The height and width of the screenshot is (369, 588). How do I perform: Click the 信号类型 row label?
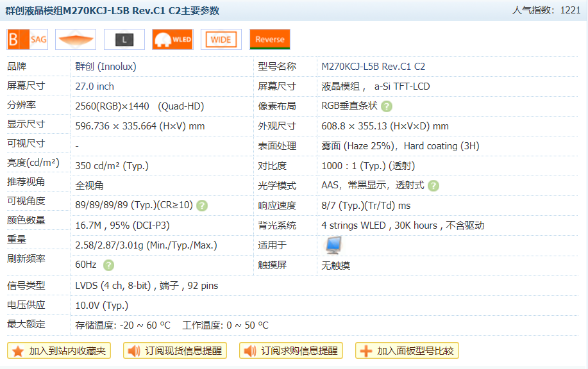tap(26, 286)
